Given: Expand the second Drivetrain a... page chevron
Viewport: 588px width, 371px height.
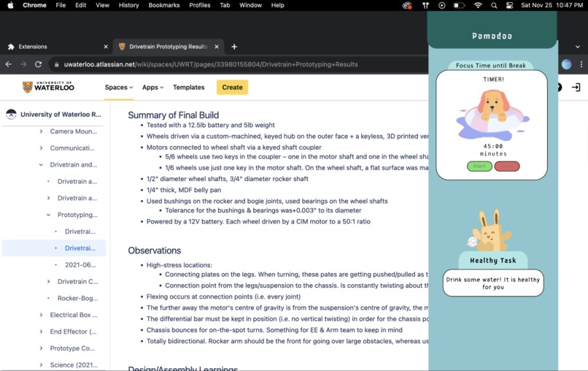Looking at the screenshot, I should pyautogui.click(x=48, y=198).
